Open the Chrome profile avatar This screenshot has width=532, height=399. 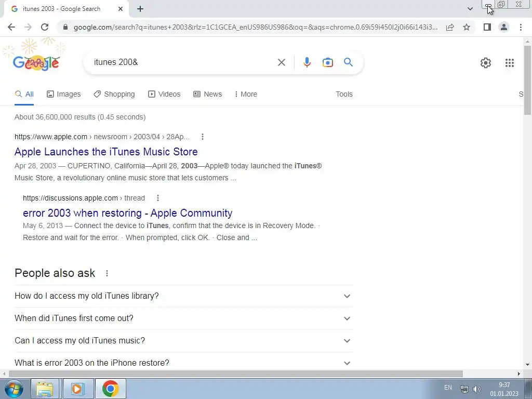click(x=504, y=27)
